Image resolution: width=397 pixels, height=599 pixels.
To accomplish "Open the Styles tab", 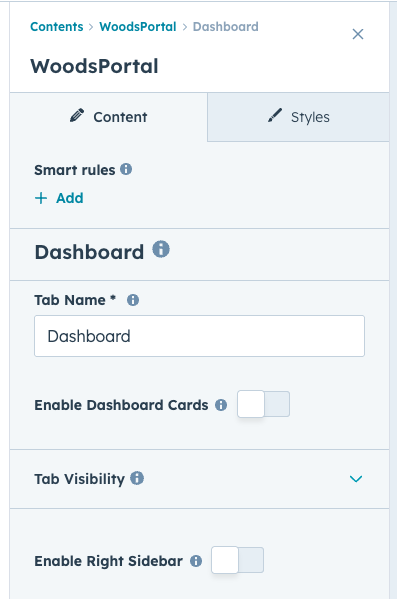I will tap(298, 117).
